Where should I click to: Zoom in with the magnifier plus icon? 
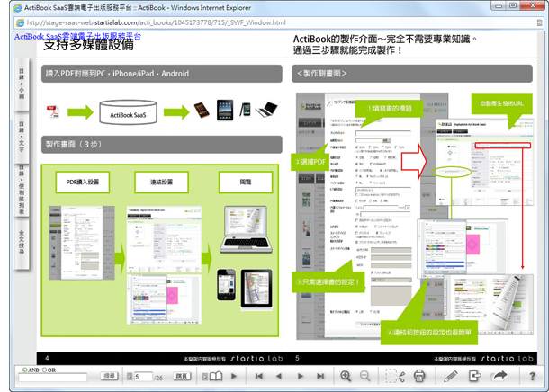(x=346, y=376)
